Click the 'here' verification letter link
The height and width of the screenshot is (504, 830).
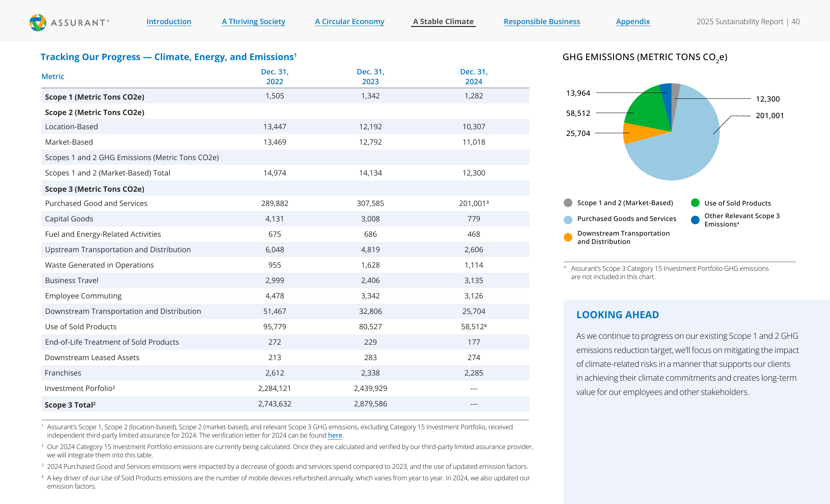335,435
